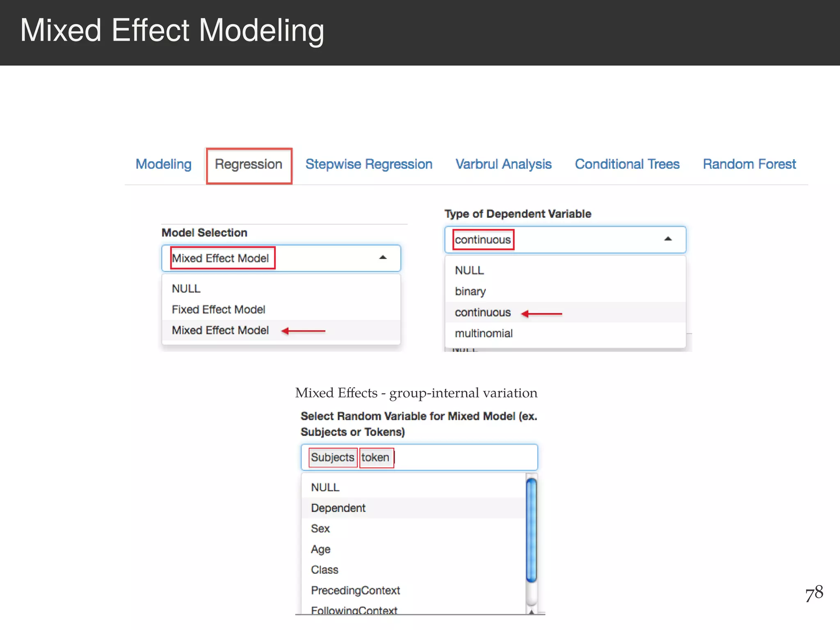Go to Varbrul Analysis tab
Viewport: 840px width, 630px height.
tap(503, 164)
